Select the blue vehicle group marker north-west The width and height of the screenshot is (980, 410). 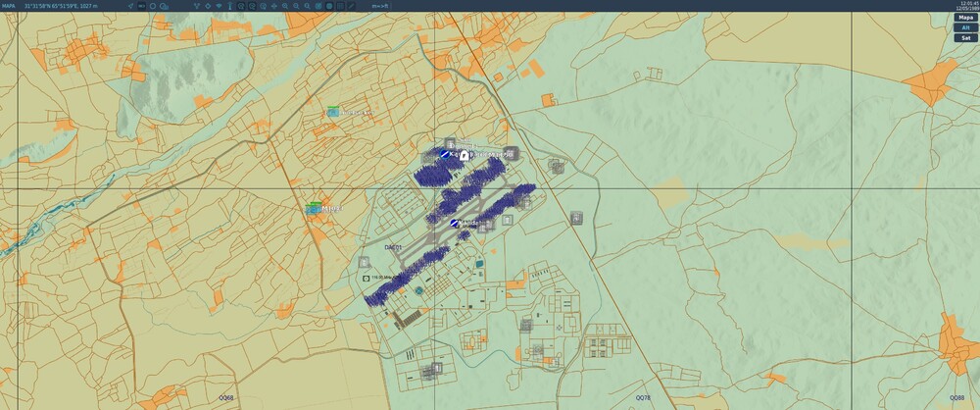333,112
